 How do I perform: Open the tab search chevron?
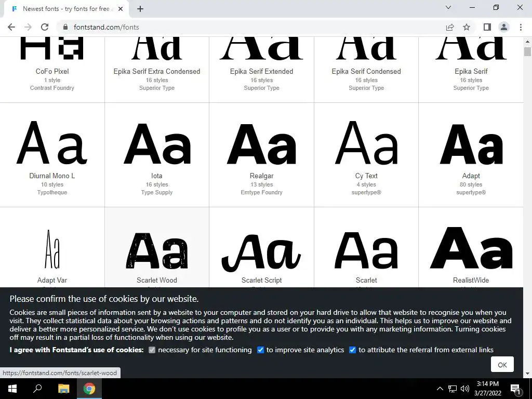pos(448,7)
